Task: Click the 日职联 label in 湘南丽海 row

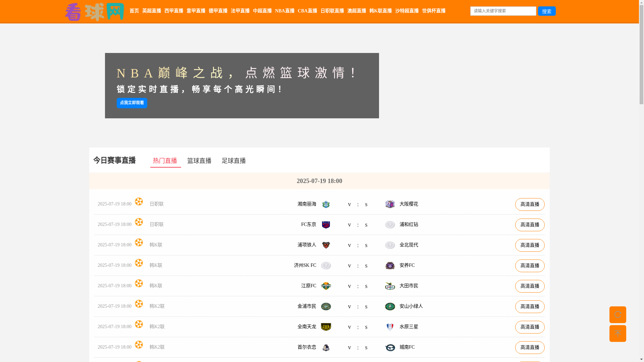Action: 157,204
